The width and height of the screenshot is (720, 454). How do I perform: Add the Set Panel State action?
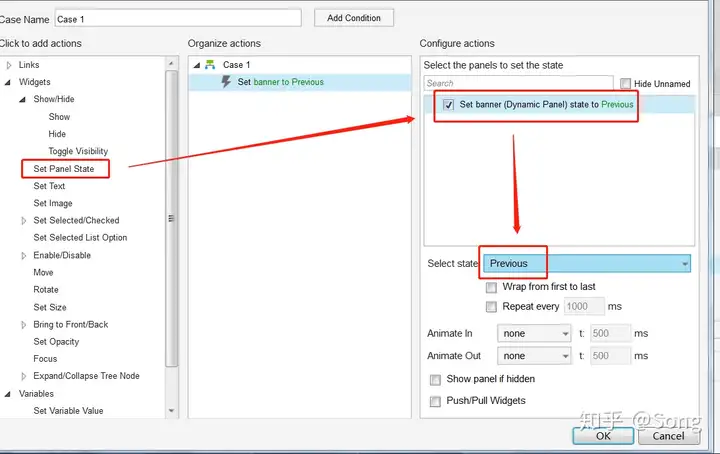[64, 168]
